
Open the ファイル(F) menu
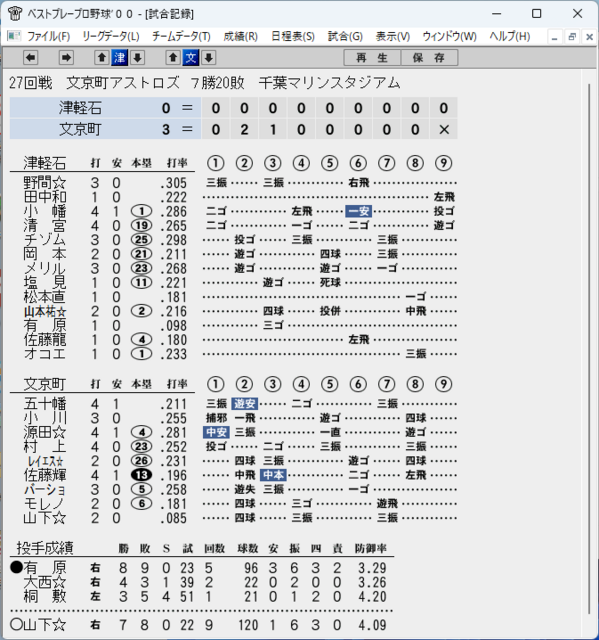tap(48, 36)
